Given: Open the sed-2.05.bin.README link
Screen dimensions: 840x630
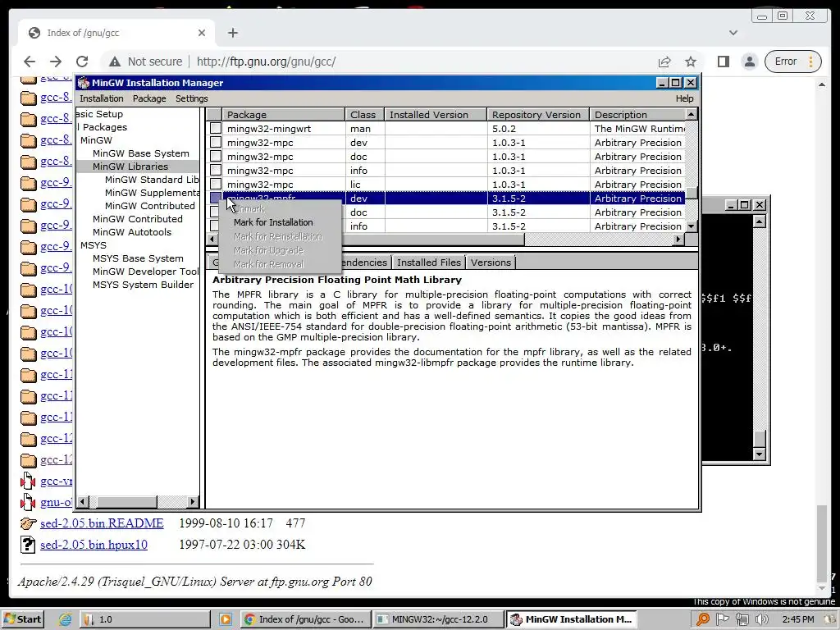Looking at the screenshot, I should 102,523.
